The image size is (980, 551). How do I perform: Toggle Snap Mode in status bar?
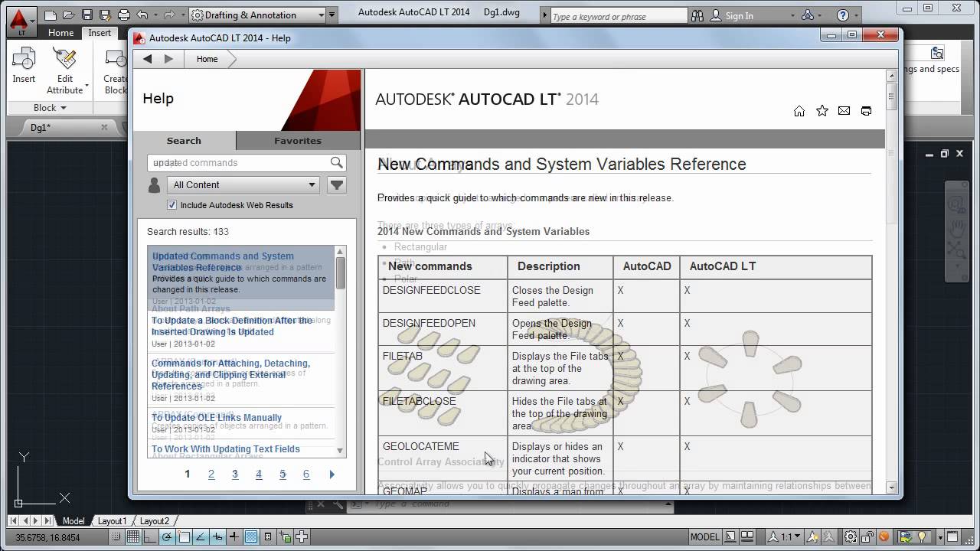116,537
